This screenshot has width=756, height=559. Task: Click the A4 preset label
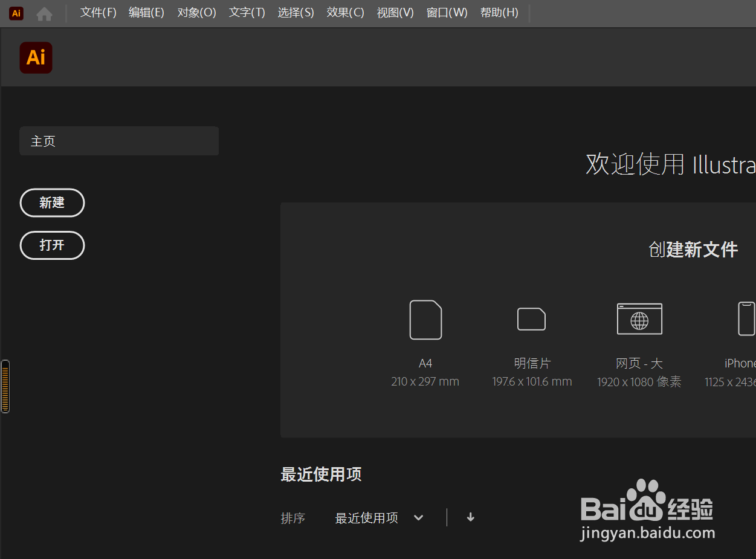(x=425, y=363)
